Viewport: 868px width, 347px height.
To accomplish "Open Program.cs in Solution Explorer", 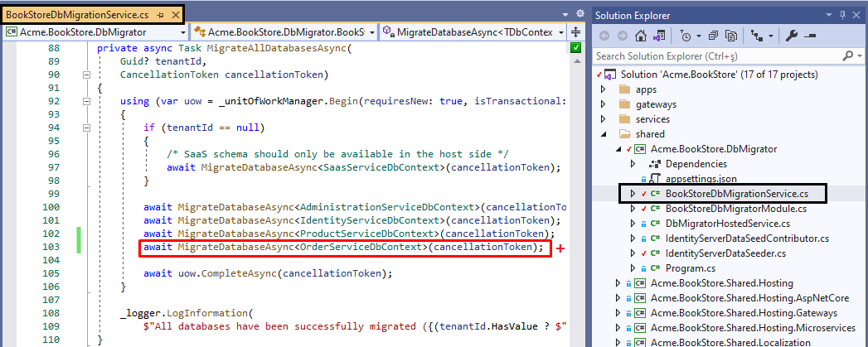I will (x=691, y=268).
